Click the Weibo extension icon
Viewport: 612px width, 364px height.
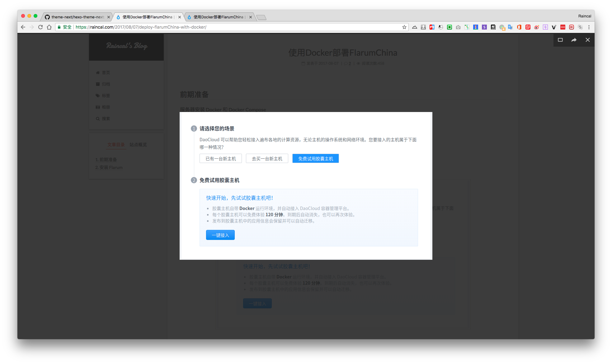click(536, 27)
